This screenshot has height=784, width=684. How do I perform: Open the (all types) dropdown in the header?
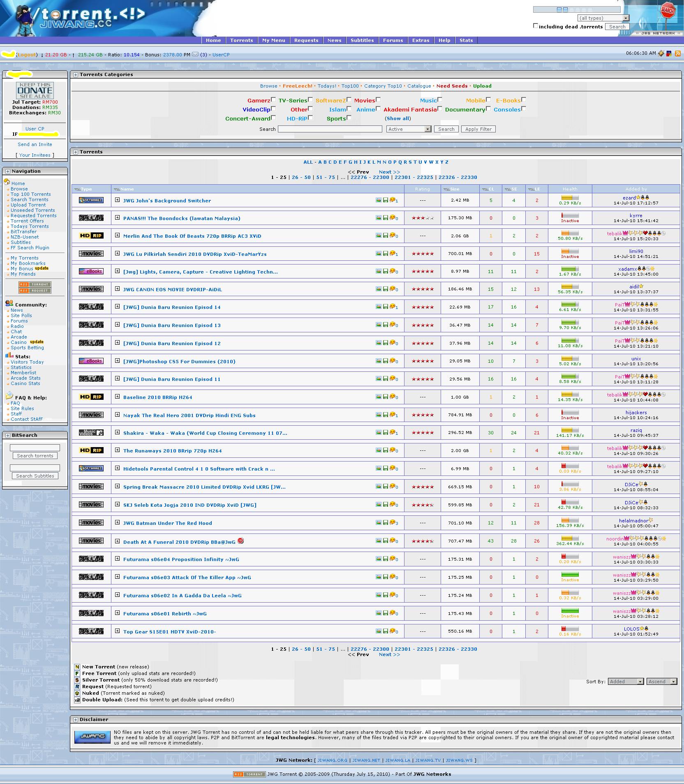[603, 18]
